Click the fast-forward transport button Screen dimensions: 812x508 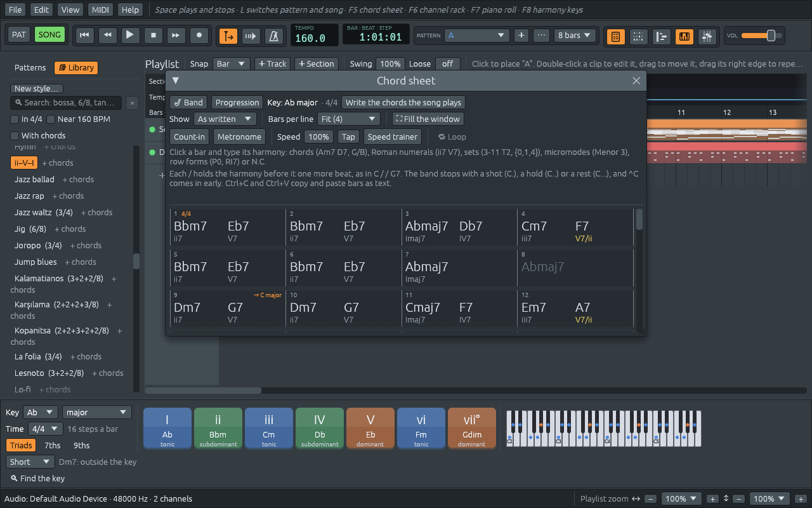pyautogui.click(x=176, y=36)
